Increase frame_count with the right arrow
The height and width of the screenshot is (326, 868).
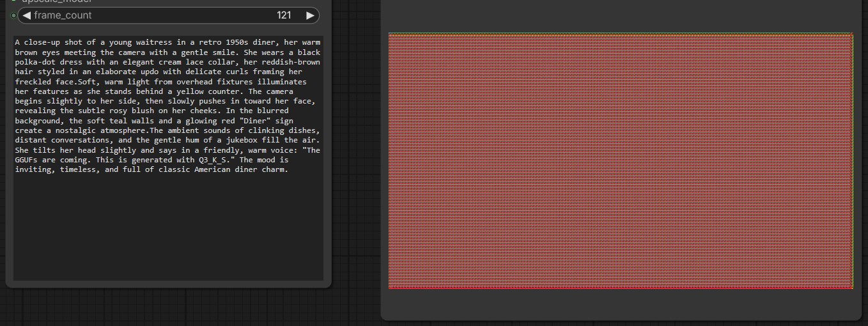[x=310, y=15]
